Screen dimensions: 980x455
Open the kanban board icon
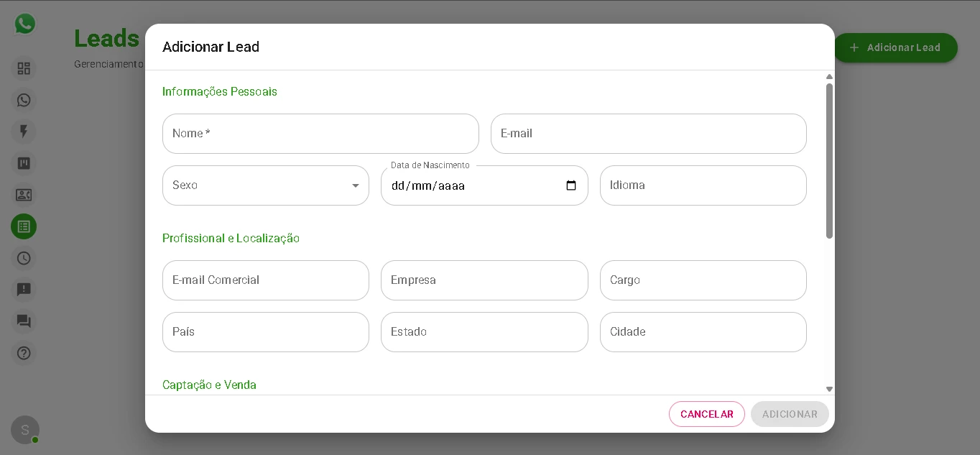point(24,163)
